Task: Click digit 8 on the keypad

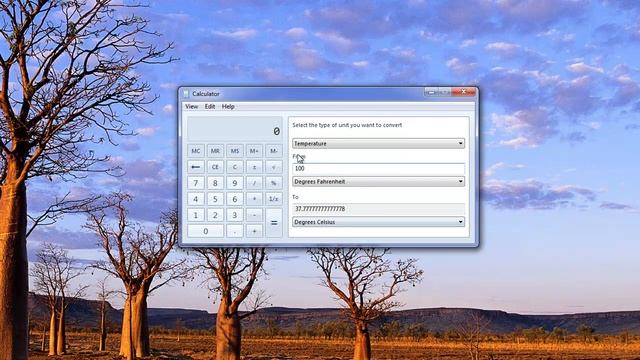Action: pos(215,183)
